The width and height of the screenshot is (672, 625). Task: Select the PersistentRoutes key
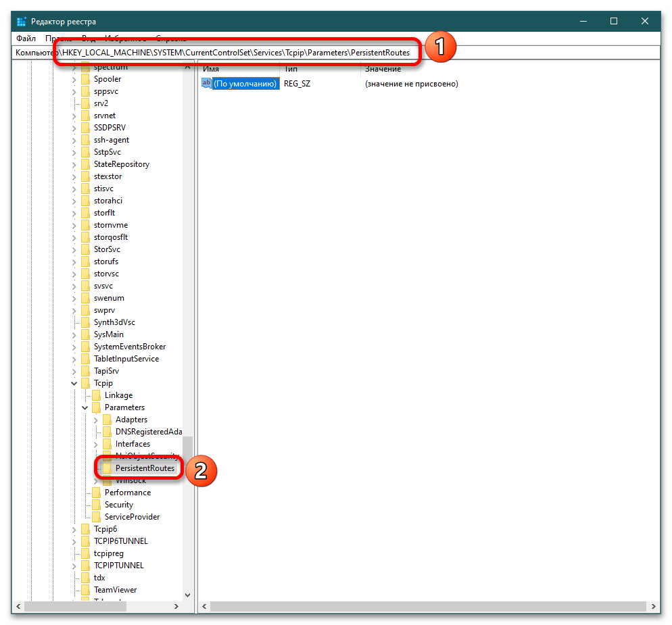click(x=145, y=468)
